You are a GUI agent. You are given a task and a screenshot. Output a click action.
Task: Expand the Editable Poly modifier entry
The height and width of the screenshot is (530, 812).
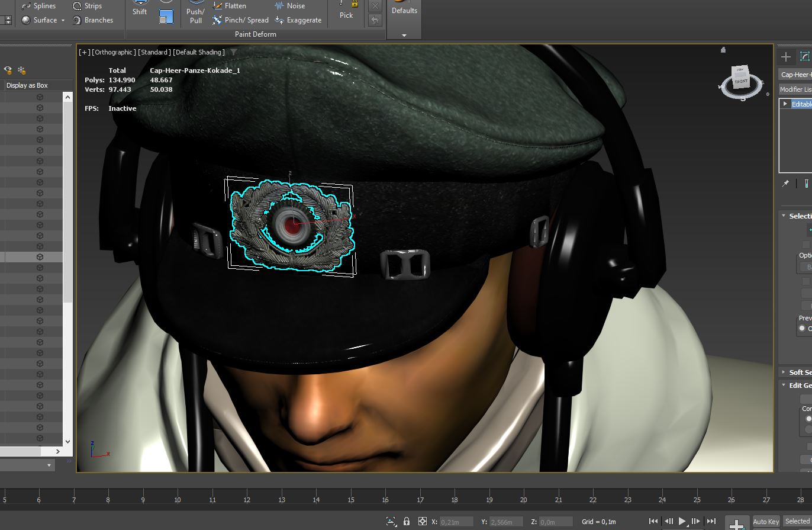click(x=785, y=104)
